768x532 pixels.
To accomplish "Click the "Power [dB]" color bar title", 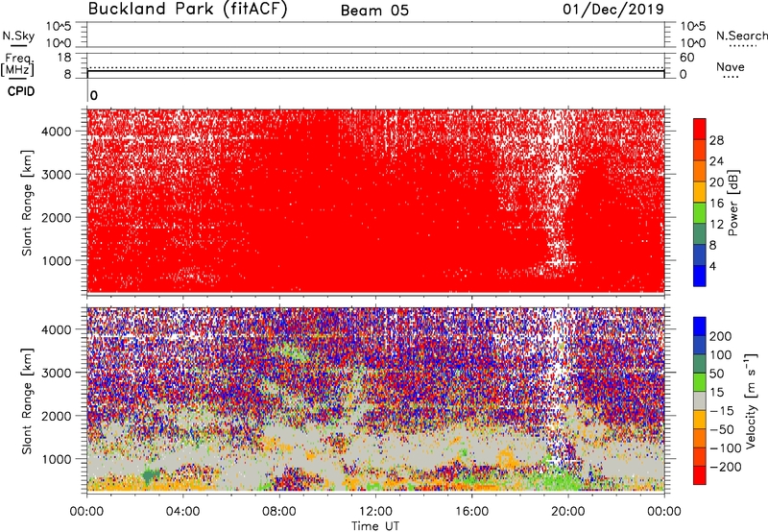I will tap(732, 203).
